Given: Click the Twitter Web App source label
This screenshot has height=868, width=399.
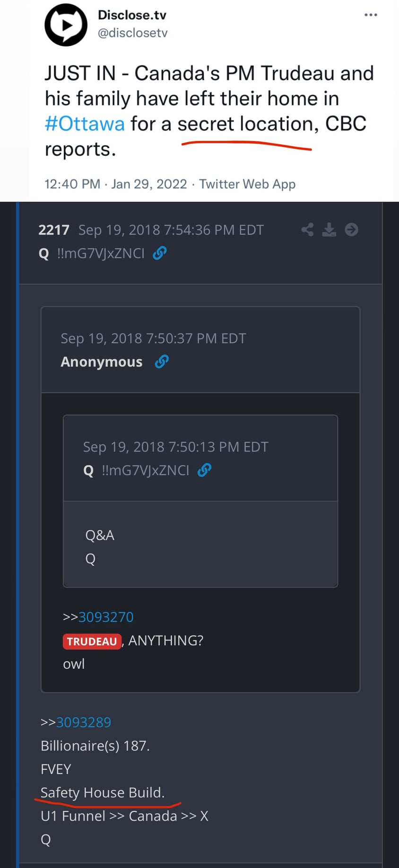Looking at the screenshot, I should (x=247, y=184).
